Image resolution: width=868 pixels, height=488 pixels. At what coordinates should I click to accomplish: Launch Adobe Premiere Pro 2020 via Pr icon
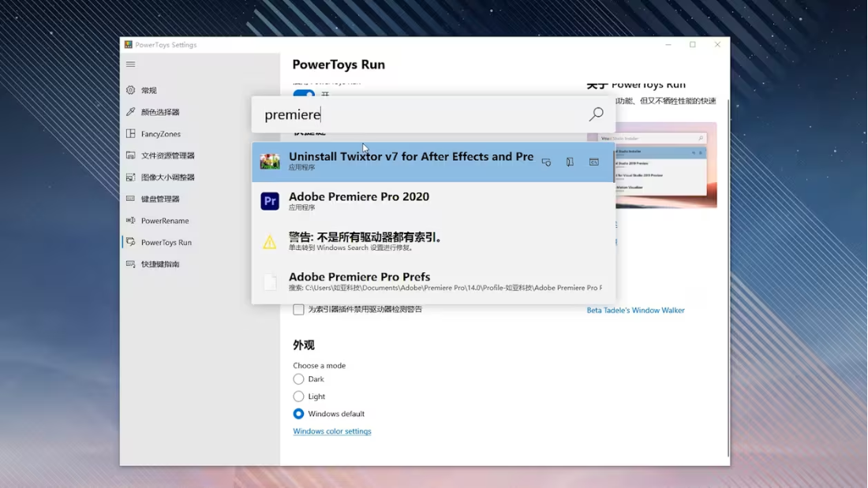point(270,201)
